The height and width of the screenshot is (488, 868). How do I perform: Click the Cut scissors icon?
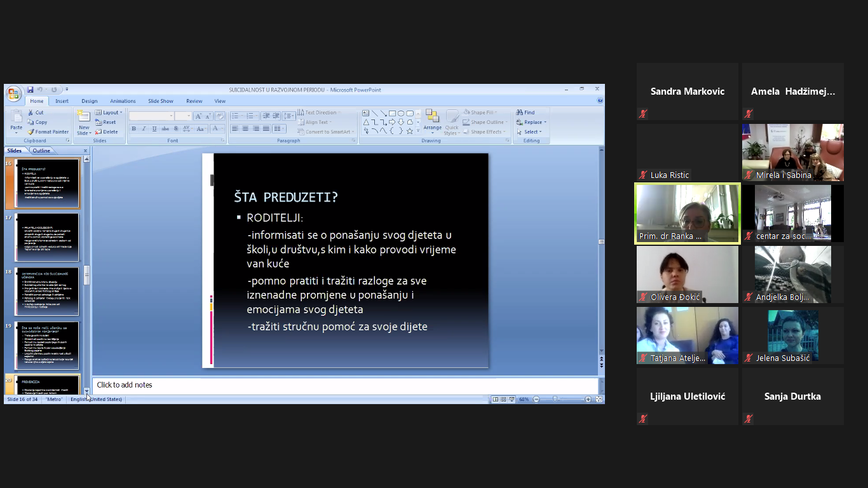[x=31, y=112]
